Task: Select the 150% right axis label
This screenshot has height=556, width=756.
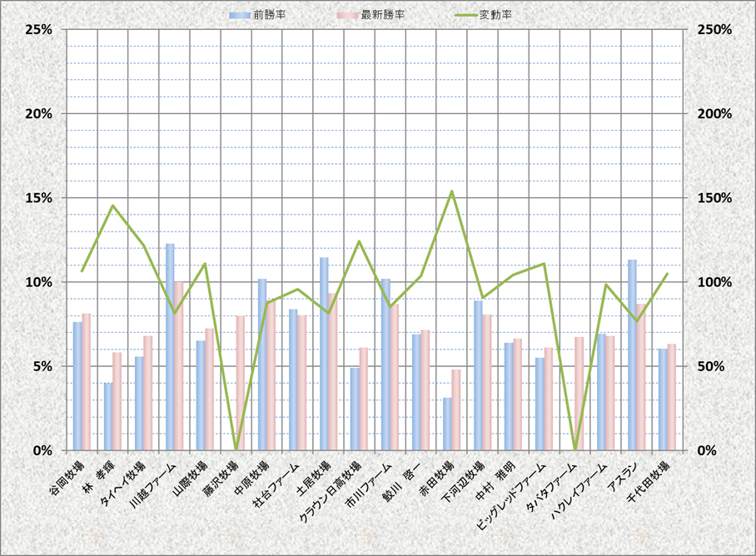Action: [x=714, y=198]
